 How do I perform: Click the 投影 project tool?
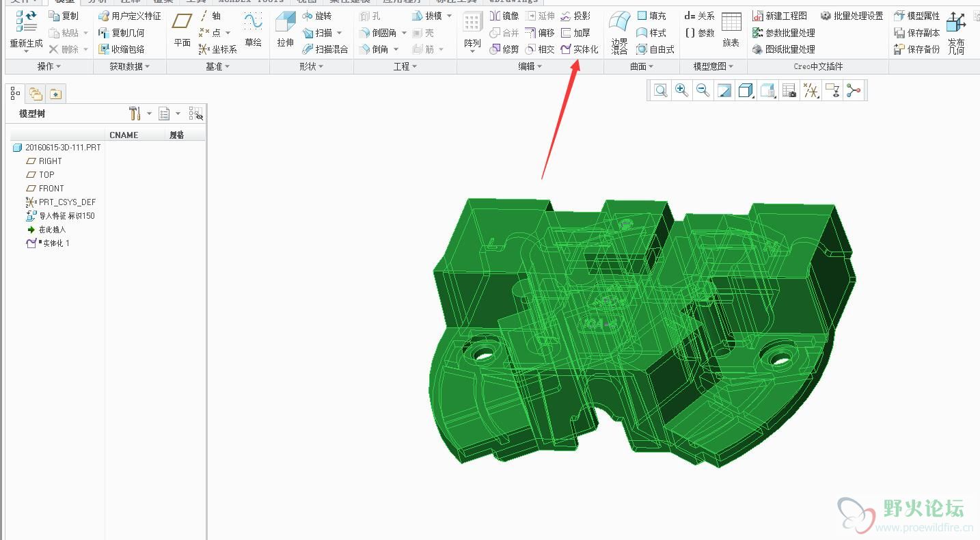point(575,16)
